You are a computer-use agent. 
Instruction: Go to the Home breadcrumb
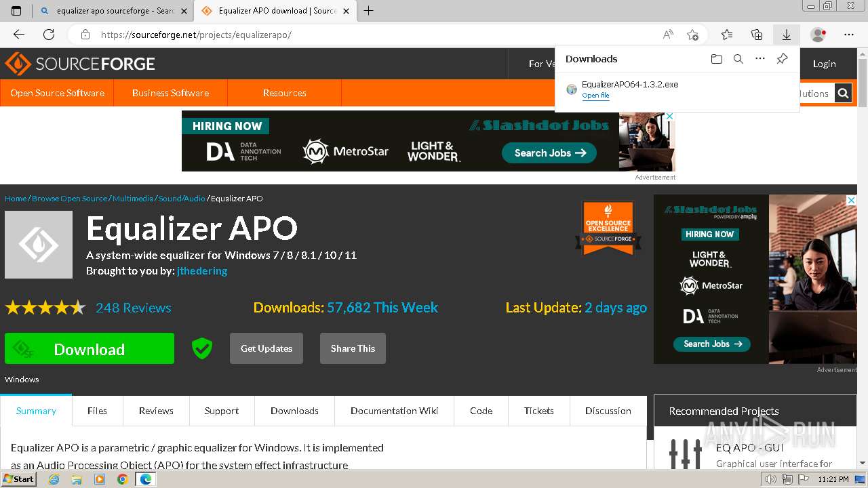tap(16, 199)
